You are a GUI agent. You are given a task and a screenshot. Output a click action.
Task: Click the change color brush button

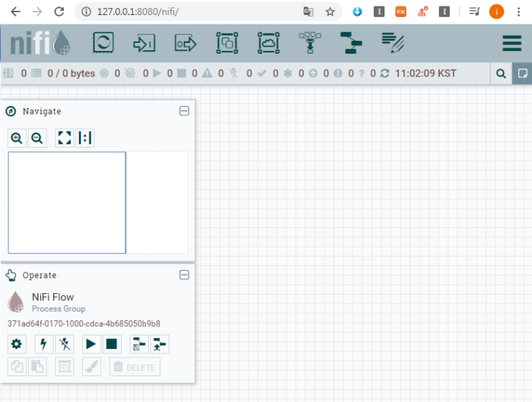91,367
